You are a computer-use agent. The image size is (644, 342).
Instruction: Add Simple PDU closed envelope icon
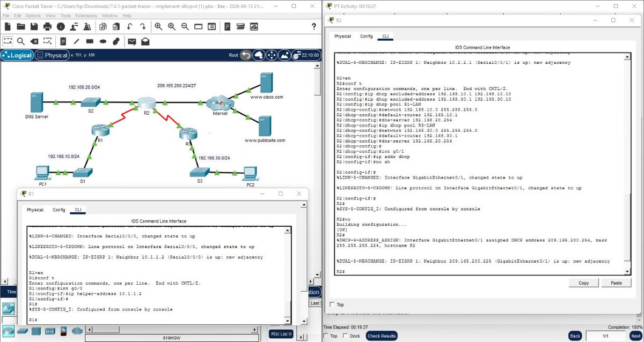click(131, 41)
